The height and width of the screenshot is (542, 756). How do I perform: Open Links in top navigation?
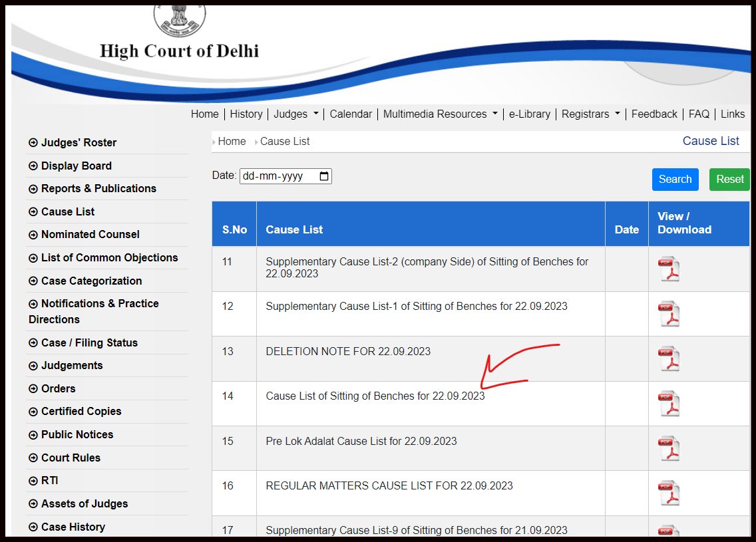[732, 114]
